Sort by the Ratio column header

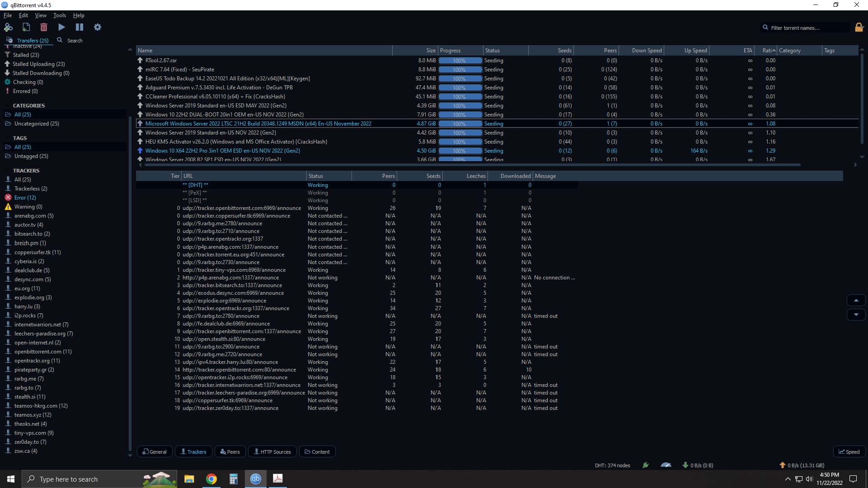click(x=767, y=51)
